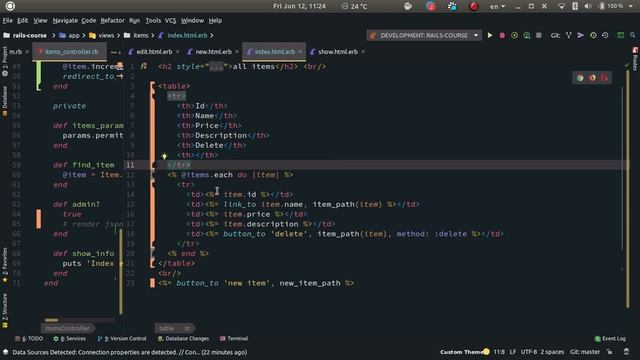This screenshot has width=640, height=360.
Task: Open the Version Control panel
Action: tap(122, 339)
